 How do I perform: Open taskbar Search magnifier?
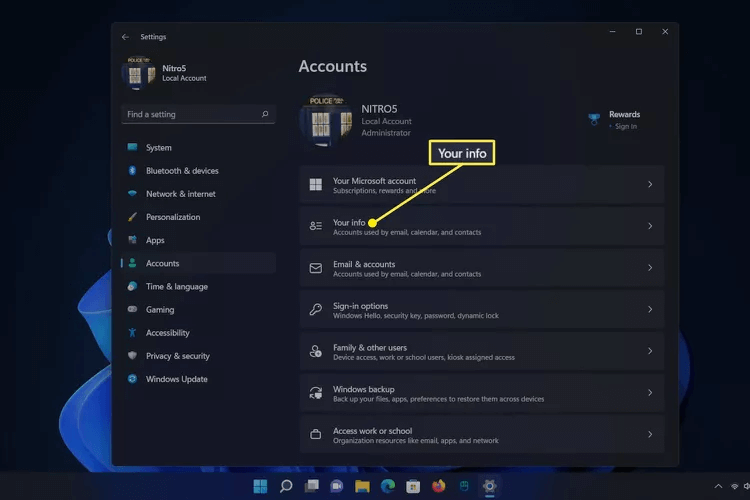(286, 486)
